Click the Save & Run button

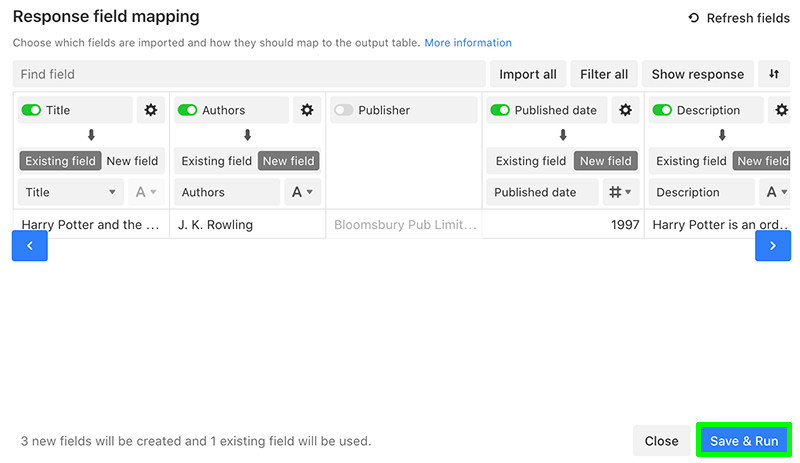click(x=744, y=441)
